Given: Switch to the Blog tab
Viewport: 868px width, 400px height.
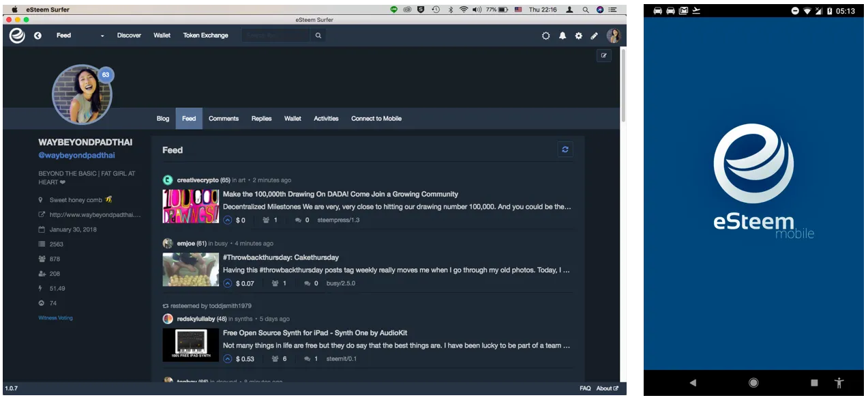Looking at the screenshot, I should [x=163, y=118].
